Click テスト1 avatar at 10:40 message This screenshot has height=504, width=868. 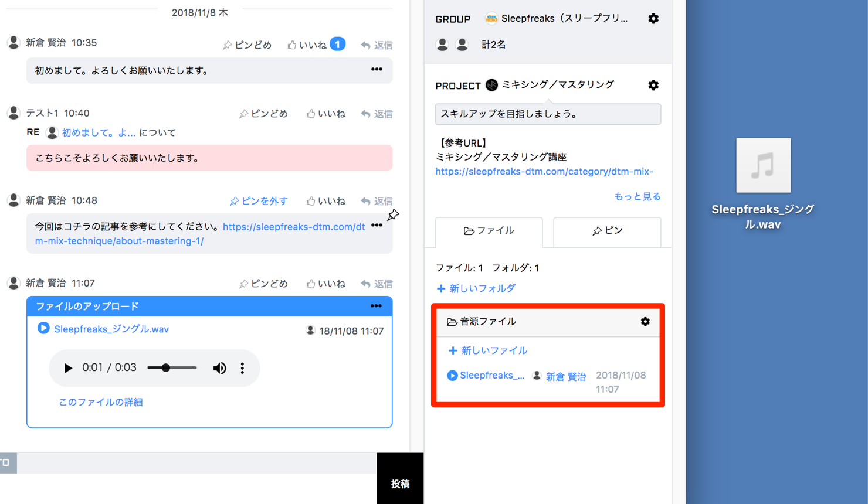click(x=13, y=113)
